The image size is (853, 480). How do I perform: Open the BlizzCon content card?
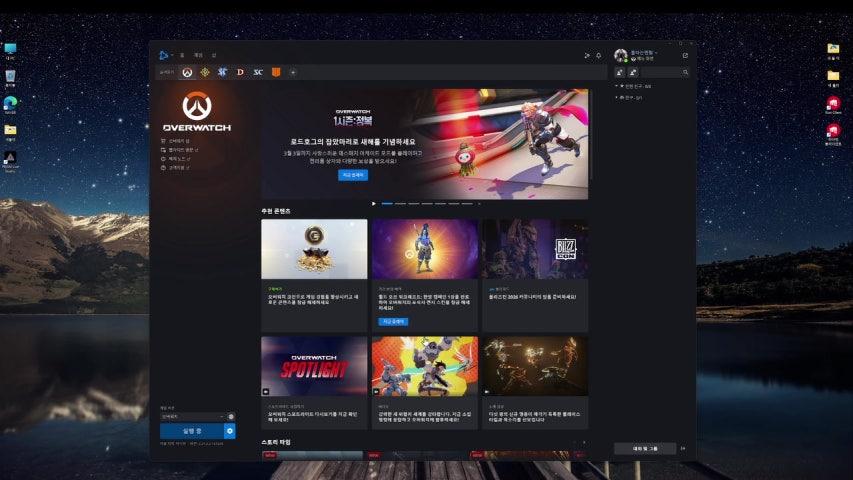(x=535, y=275)
